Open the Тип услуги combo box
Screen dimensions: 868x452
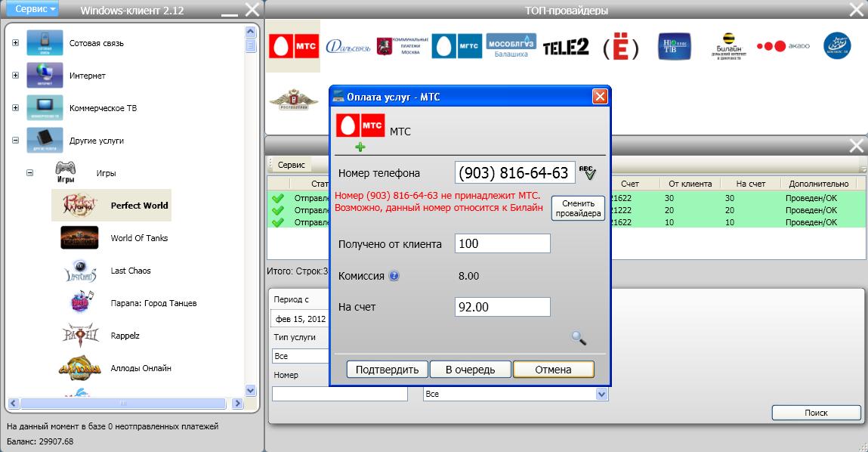click(x=301, y=356)
